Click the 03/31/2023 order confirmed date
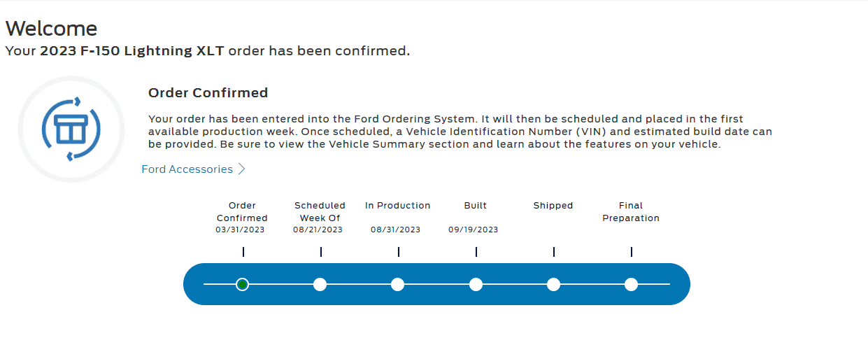Viewport: 868px width, 345px height. [x=240, y=230]
